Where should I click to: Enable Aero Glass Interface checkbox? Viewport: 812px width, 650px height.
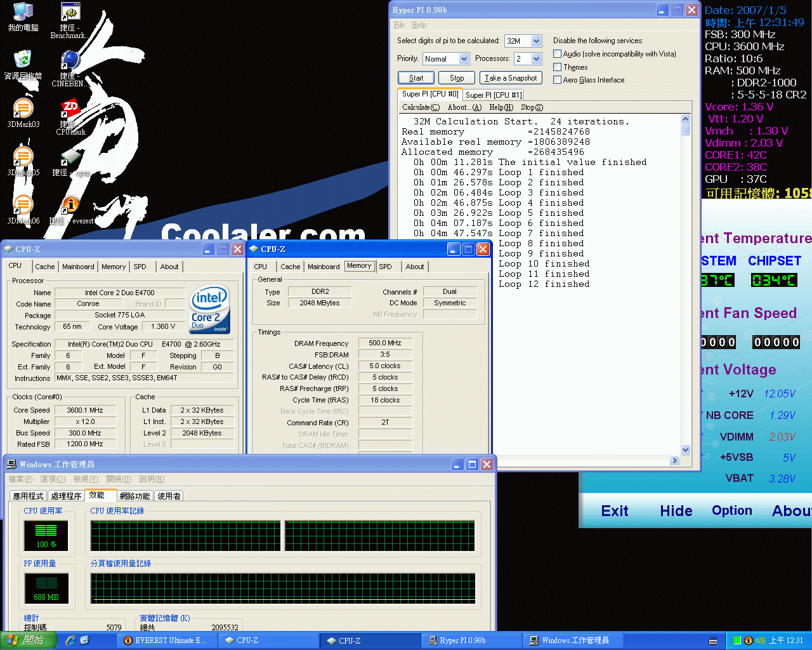click(x=557, y=79)
